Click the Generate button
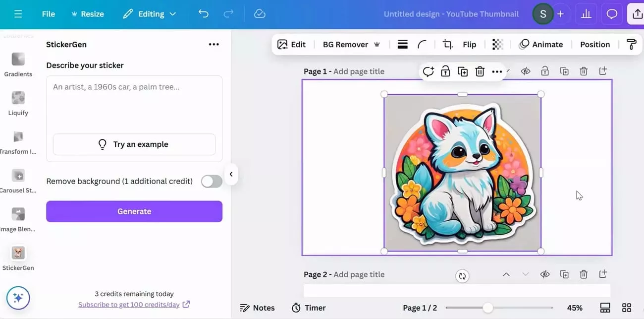The image size is (644, 319). pos(134,211)
